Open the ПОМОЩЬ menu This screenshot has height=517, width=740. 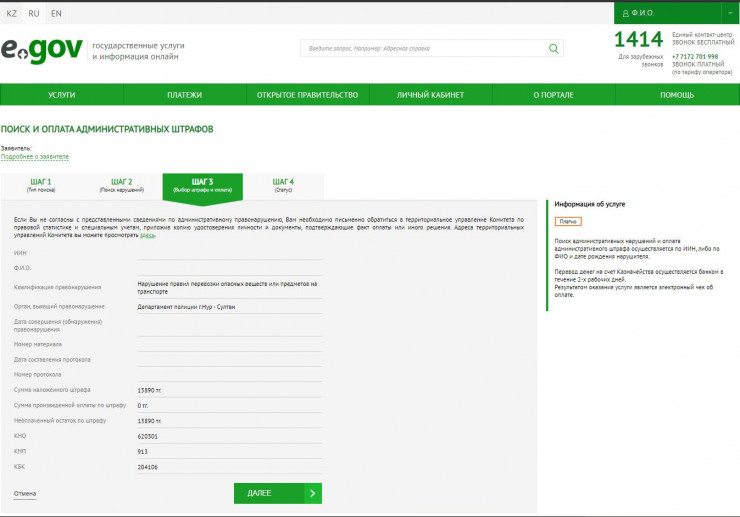(x=676, y=95)
